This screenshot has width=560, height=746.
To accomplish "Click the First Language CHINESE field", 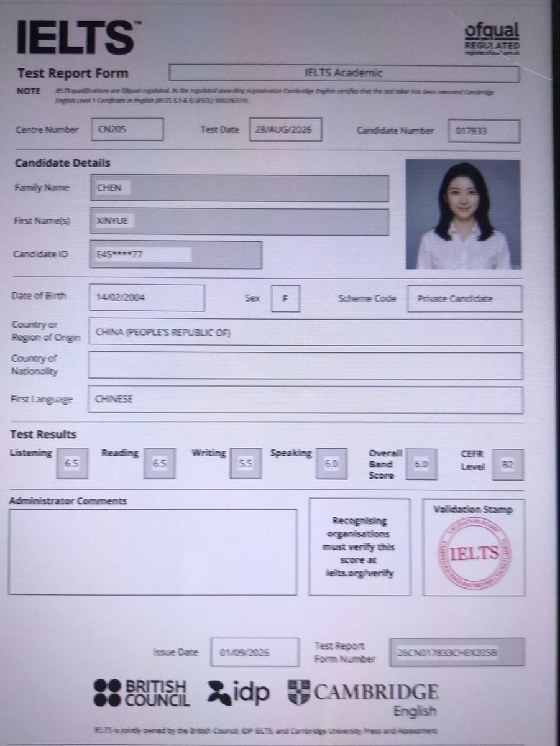I will click(x=305, y=400).
